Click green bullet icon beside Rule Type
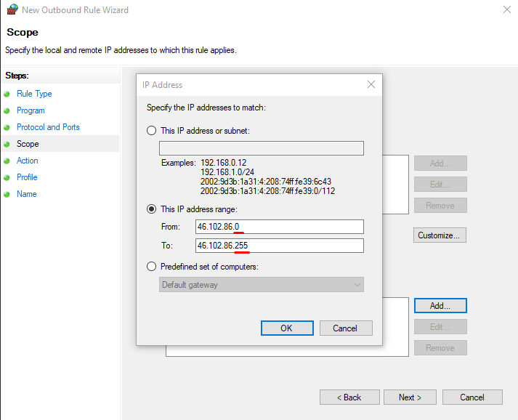 click(x=7, y=94)
